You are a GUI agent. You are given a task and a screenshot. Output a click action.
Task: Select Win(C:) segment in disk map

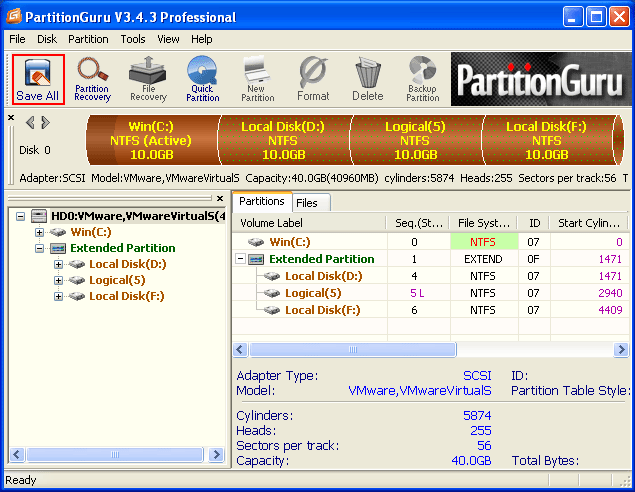coord(154,140)
